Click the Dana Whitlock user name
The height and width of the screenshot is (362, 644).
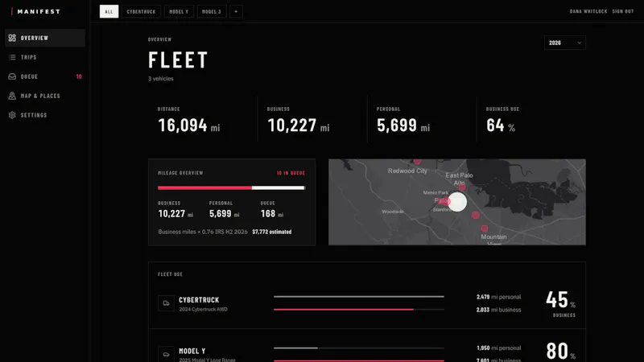pos(588,11)
